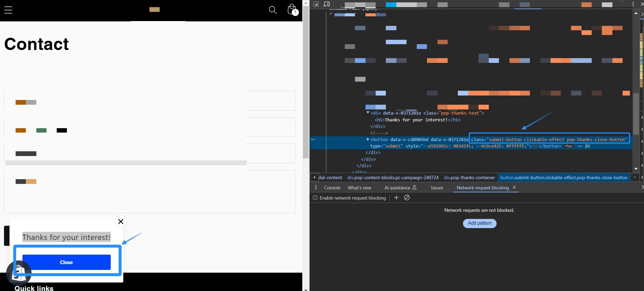
Task: Click the h1 Thanks for your interest node
Action: pos(417,120)
